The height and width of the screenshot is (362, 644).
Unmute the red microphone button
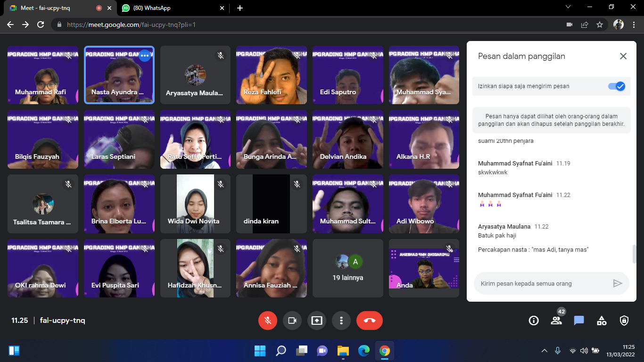coord(268,321)
